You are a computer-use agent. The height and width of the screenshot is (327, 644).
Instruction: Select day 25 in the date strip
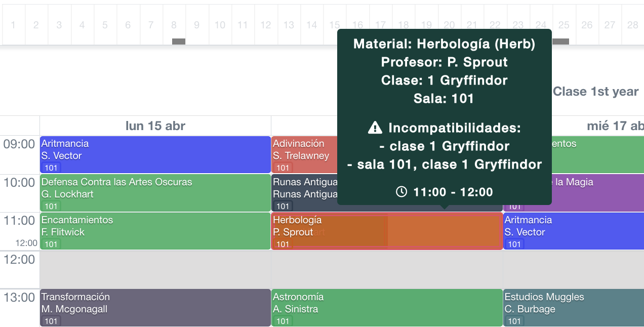(x=563, y=24)
